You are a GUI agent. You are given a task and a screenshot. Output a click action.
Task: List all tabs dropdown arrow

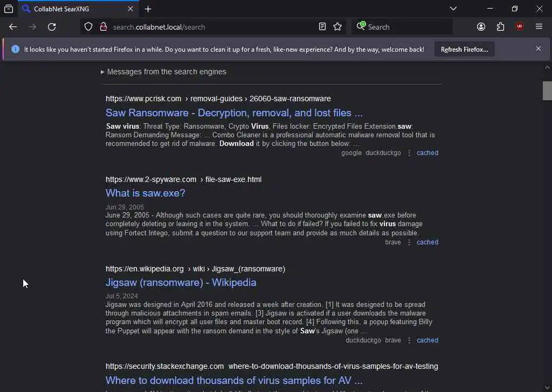click(453, 9)
